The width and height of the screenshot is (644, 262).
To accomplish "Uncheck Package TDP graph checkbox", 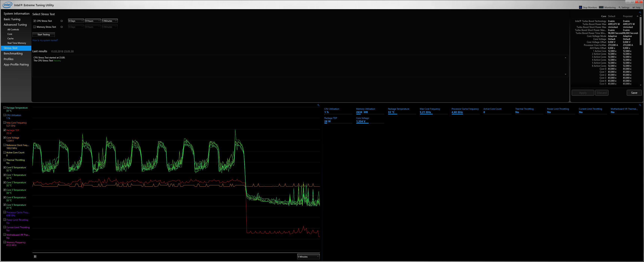I will [x=4, y=130].
